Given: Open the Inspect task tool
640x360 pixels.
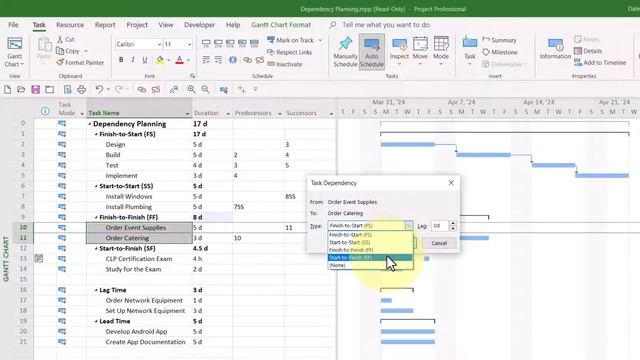Looking at the screenshot, I should [399, 52].
